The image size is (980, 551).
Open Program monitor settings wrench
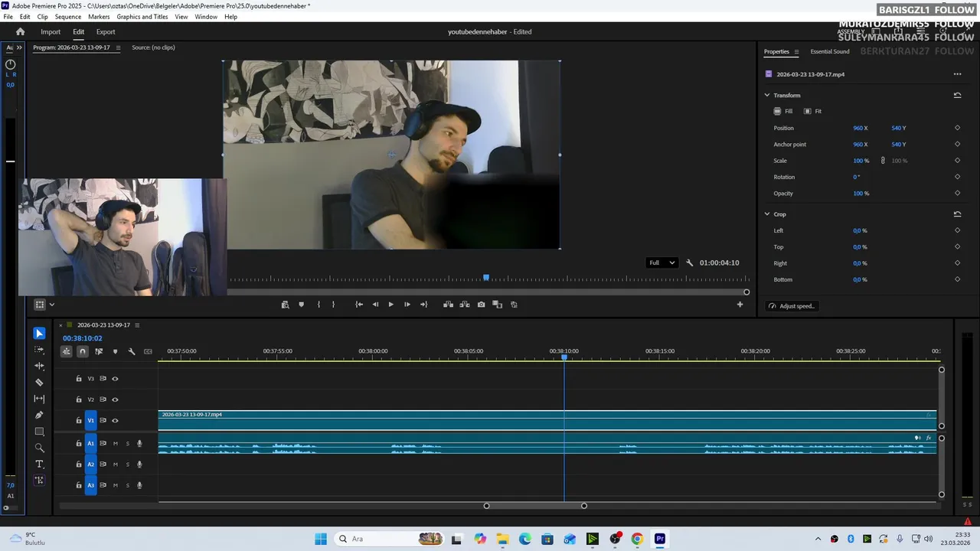[689, 262]
